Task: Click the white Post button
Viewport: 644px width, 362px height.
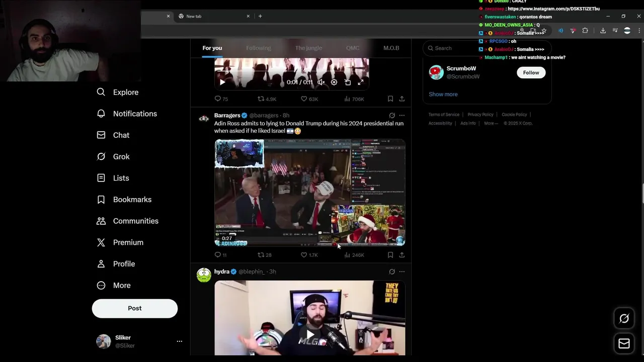Action: tap(135, 308)
